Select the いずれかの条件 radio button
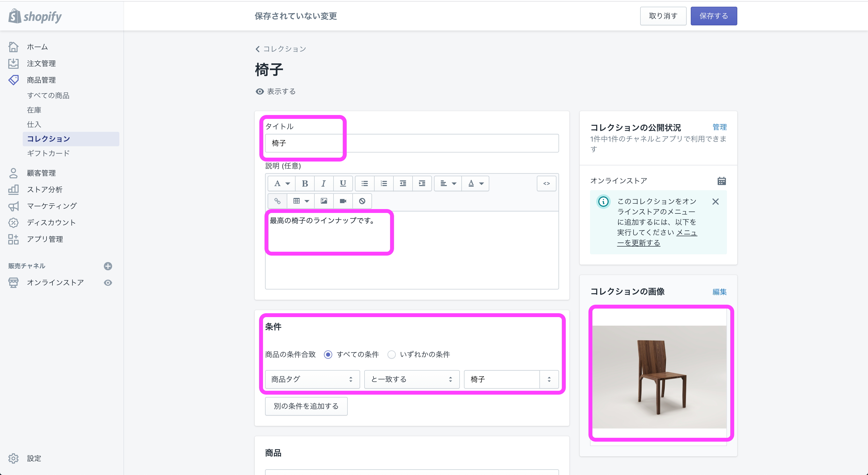This screenshot has width=868, height=475. click(392, 354)
